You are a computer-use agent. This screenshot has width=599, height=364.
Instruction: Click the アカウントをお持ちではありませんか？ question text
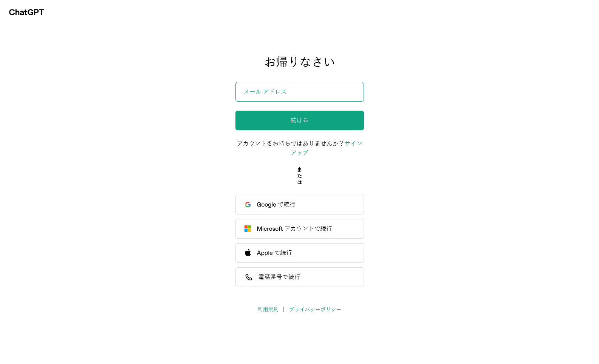coord(290,143)
